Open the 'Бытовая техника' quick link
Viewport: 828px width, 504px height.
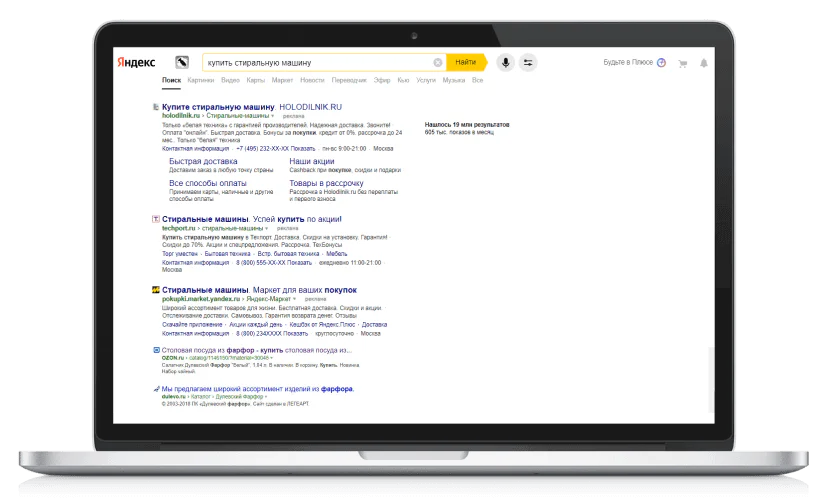[228, 254]
